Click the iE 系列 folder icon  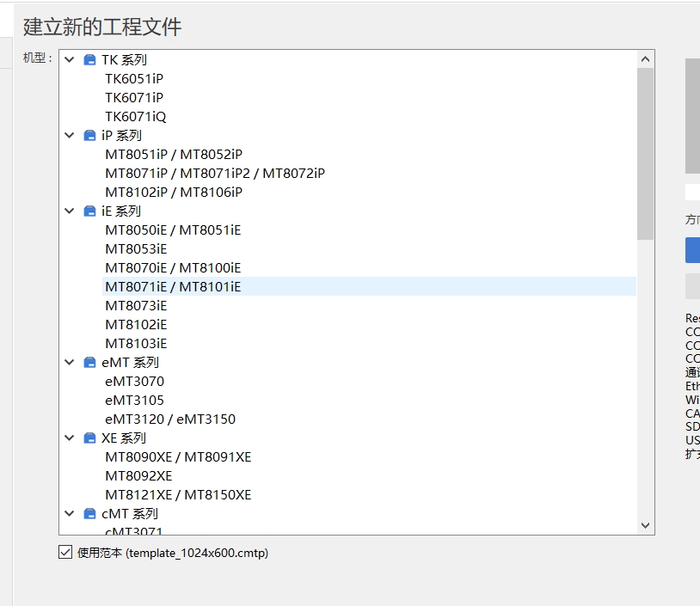(x=89, y=211)
